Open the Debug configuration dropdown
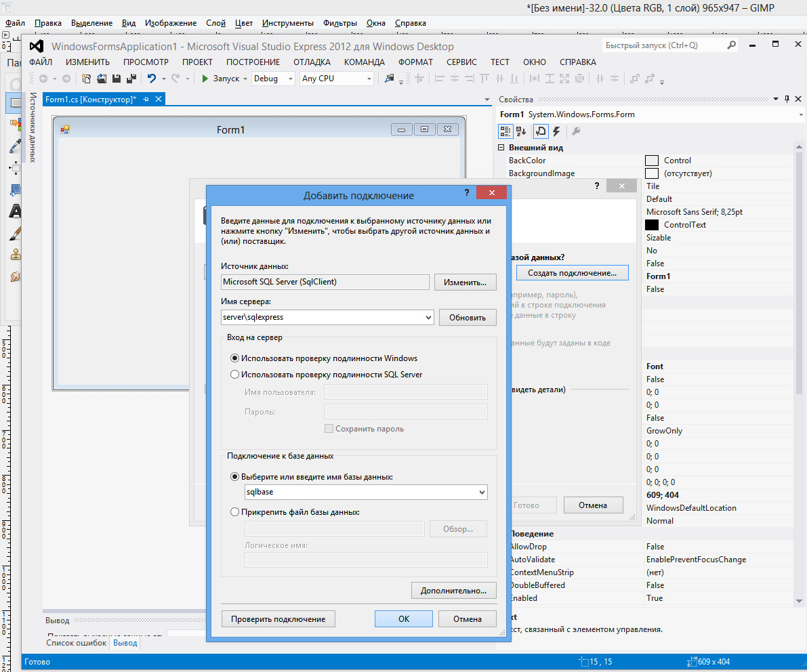Viewport: 807px width, 672px height. [x=290, y=79]
